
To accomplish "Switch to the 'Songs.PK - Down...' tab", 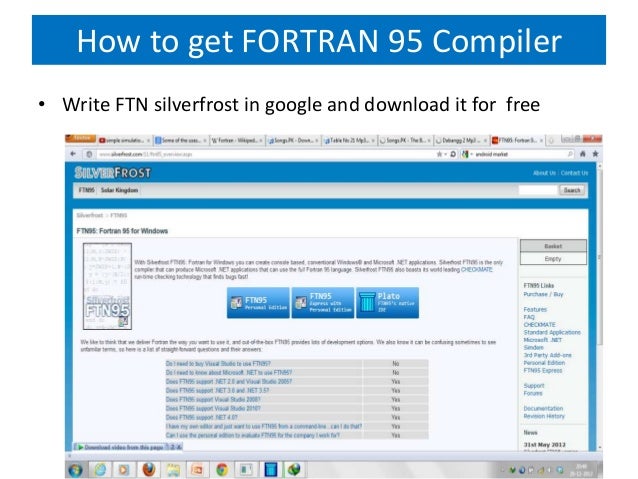I will (x=293, y=140).
